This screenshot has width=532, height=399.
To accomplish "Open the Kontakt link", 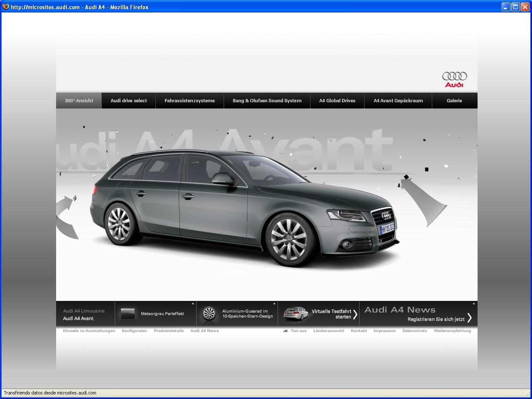I will coord(359,331).
